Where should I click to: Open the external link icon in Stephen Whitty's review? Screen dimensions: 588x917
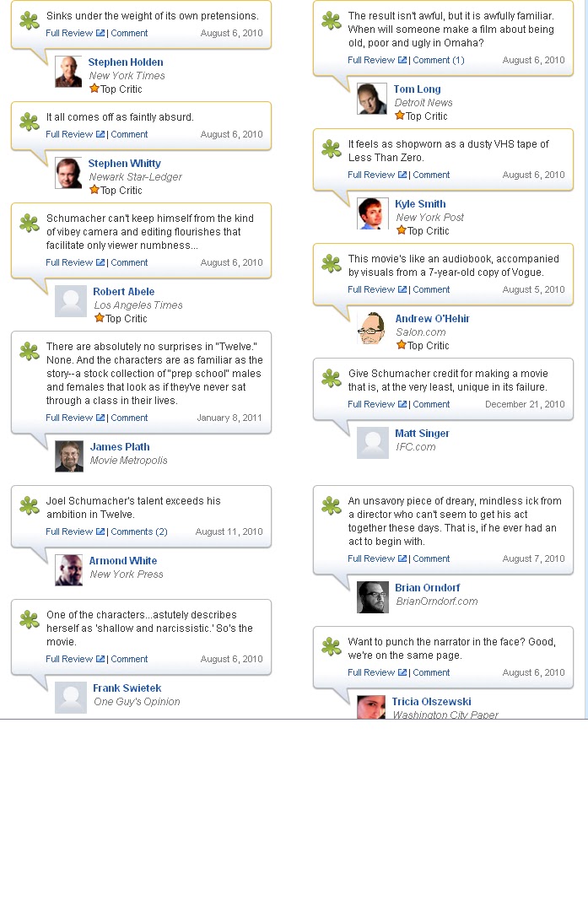100,134
